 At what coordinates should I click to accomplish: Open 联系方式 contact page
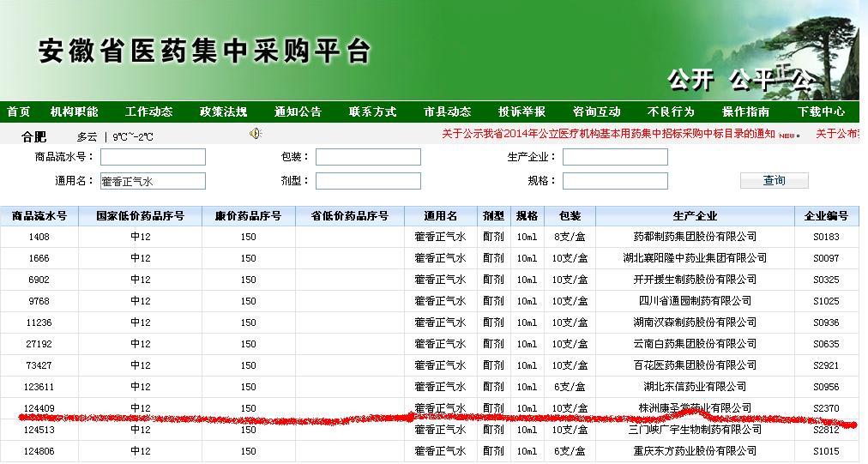(372, 111)
